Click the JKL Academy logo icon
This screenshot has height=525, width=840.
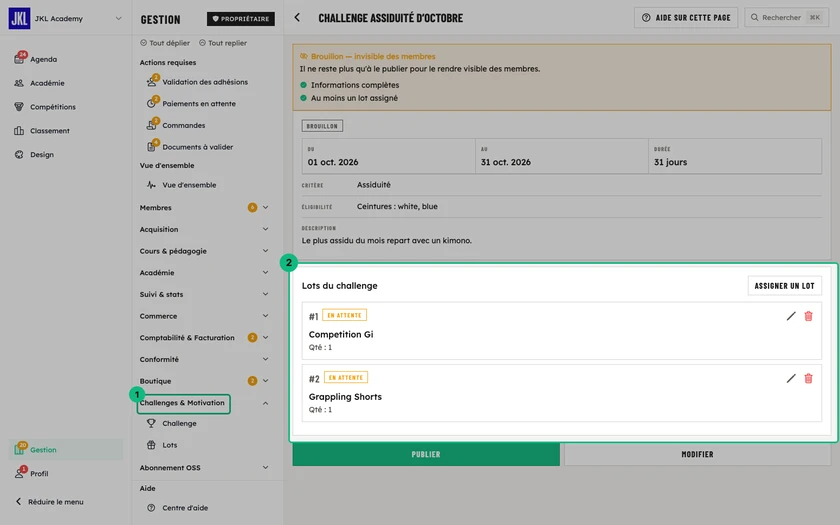coord(19,18)
